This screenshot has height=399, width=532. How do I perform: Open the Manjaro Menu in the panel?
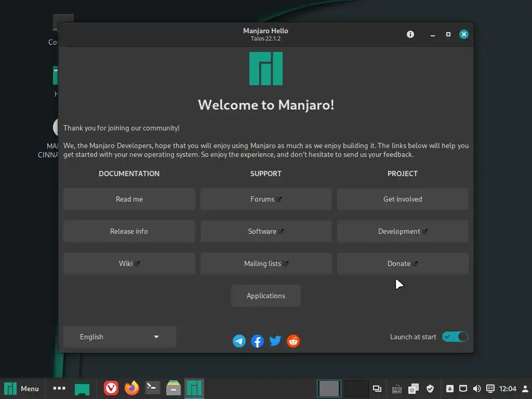tap(21, 389)
